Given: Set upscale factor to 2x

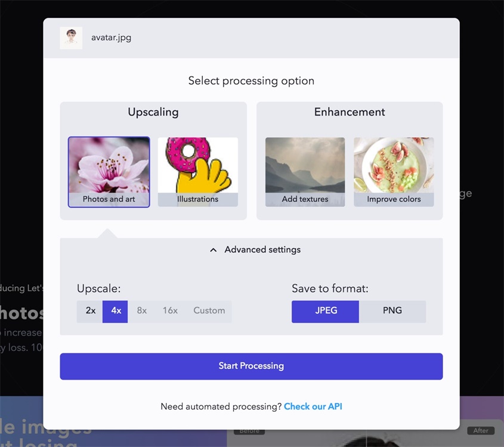Looking at the screenshot, I should pos(89,312).
